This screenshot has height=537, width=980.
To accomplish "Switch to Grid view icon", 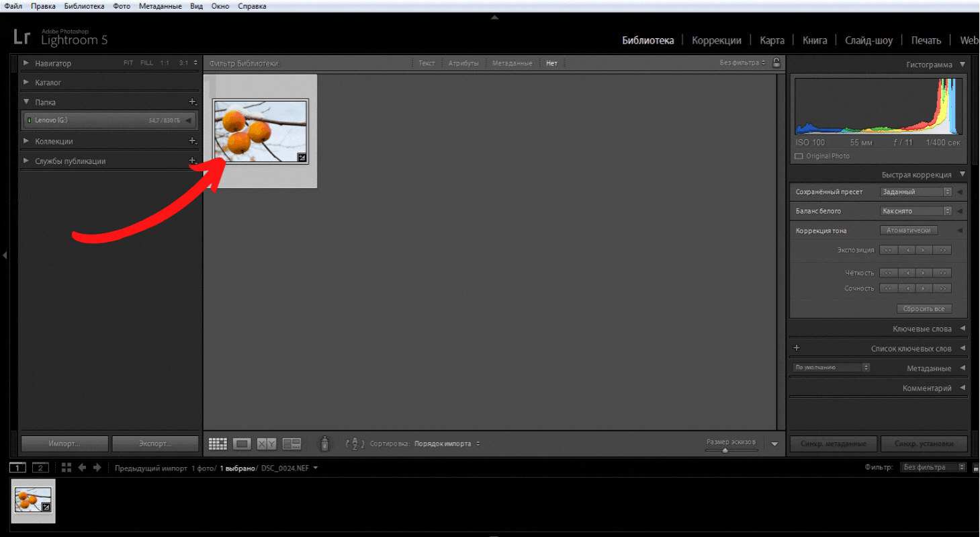I will [x=218, y=444].
